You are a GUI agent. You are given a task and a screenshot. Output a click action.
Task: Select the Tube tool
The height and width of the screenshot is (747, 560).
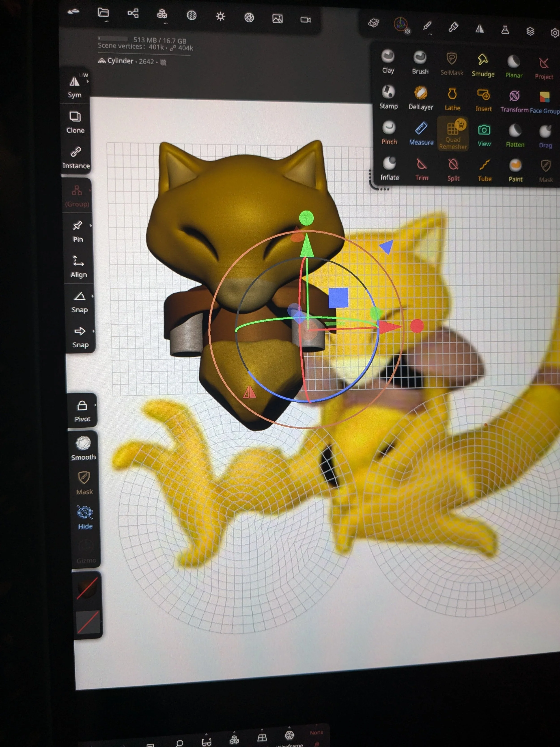pos(484,170)
